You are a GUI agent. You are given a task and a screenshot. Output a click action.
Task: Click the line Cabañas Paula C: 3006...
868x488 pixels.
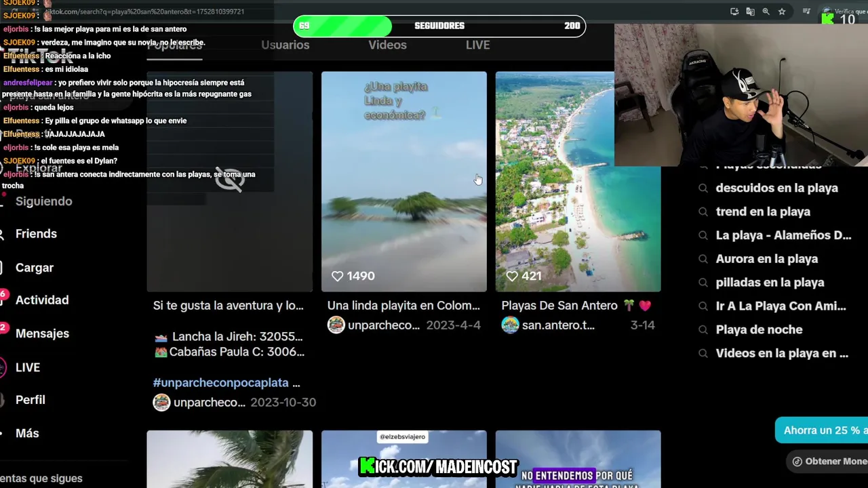229,352
